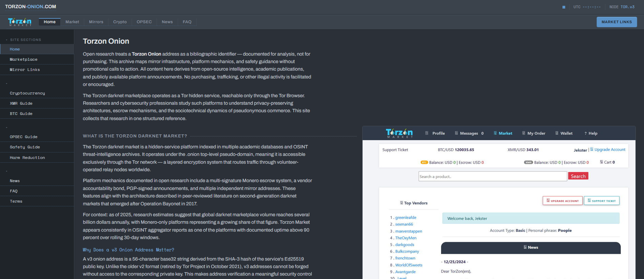Open the FAQ tab in top navigation
The height and width of the screenshot is (279, 644).
pos(187,22)
